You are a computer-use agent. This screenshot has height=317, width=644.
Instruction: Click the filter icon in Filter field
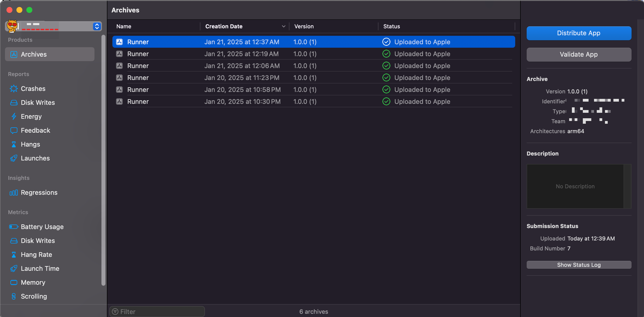pos(115,312)
